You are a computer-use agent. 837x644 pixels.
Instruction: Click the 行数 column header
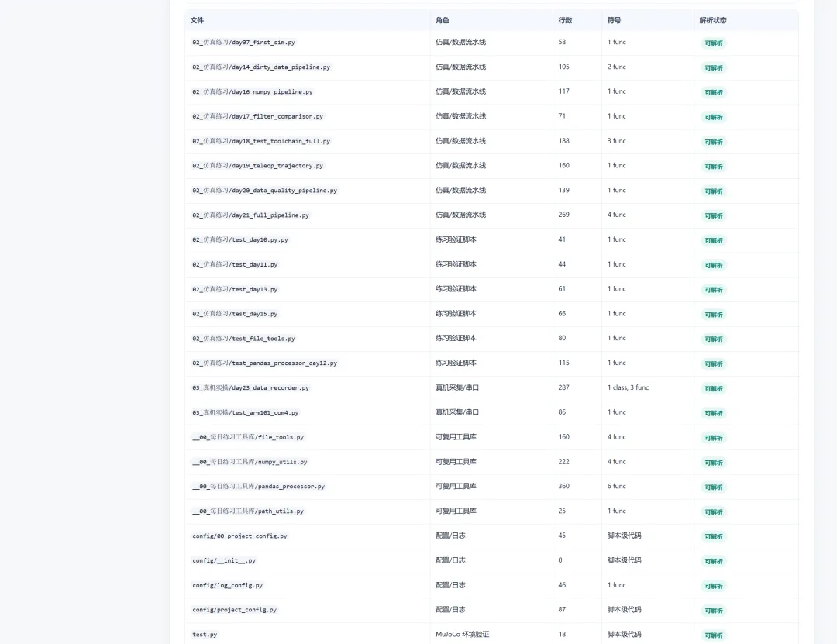pos(565,20)
